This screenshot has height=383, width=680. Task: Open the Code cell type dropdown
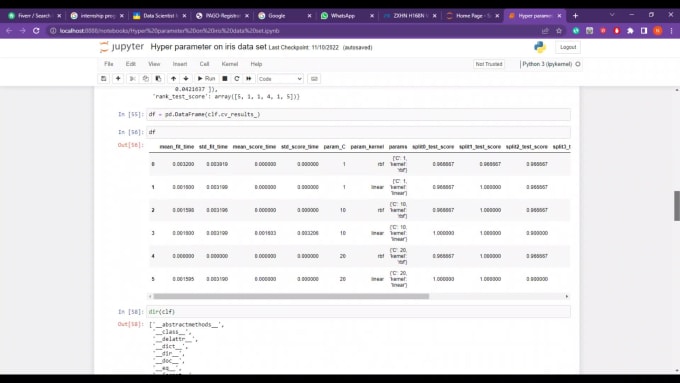point(280,79)
